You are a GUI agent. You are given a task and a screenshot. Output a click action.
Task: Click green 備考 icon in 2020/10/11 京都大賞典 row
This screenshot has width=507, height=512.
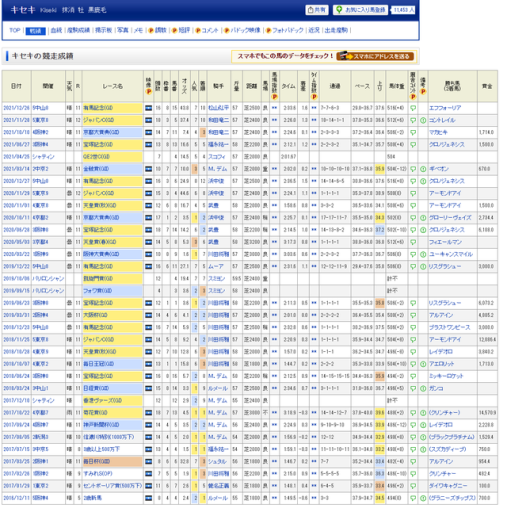click(x=423, y=218)
